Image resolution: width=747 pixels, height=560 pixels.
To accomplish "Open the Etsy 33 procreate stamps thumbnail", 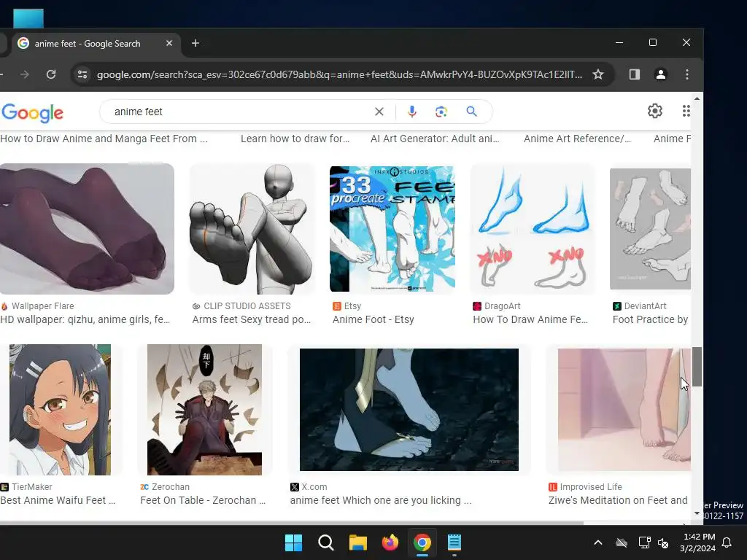I will click(392, 228).
